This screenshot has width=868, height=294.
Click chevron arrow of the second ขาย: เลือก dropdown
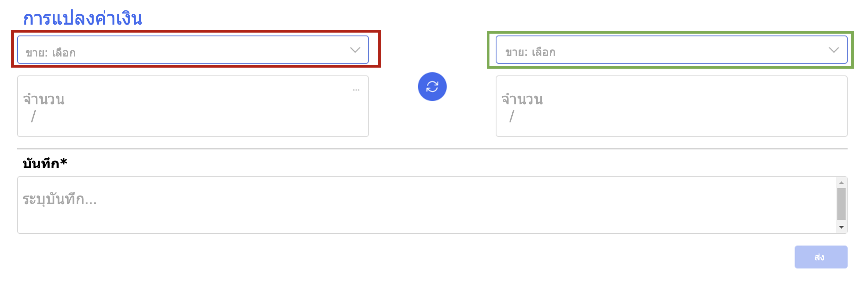pyautogui.click(x=834, y=50)
